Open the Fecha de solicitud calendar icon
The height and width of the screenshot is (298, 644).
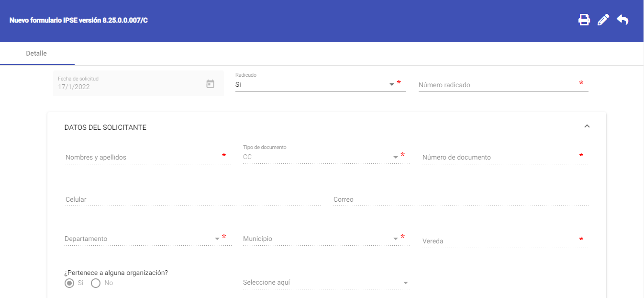[210, 84]
